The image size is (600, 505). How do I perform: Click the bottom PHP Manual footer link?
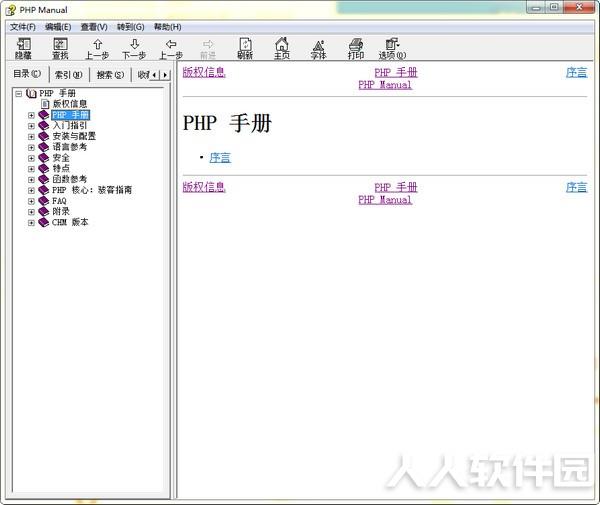385,199
